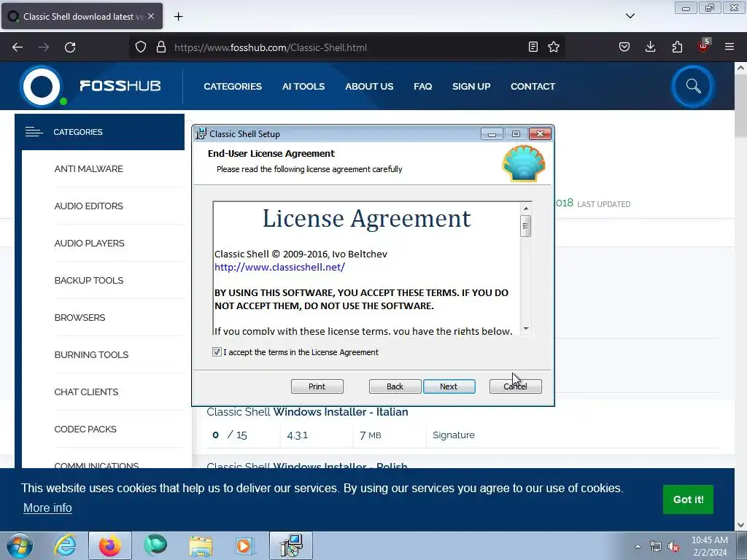This screenshot has height=560, width=747.
Task: Select BURNING TOOLS category
Action: 91,354
